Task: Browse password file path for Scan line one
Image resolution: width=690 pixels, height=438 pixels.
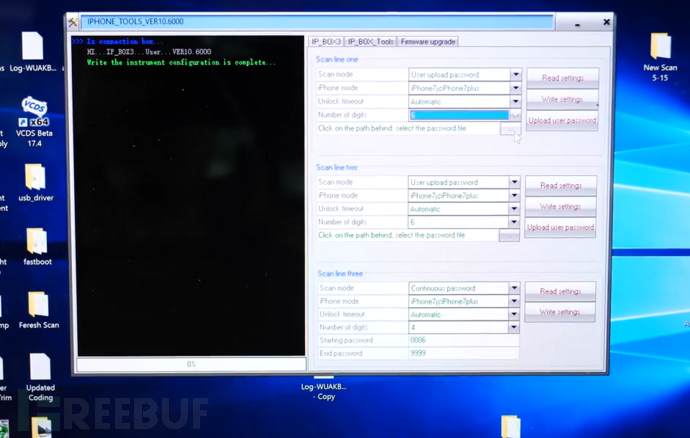Action: pos(510,129)
